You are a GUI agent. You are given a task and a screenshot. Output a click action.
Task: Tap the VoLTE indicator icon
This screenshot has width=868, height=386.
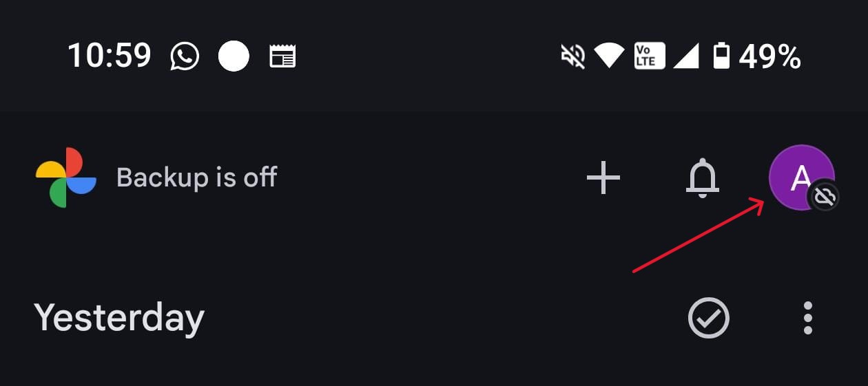649,56
